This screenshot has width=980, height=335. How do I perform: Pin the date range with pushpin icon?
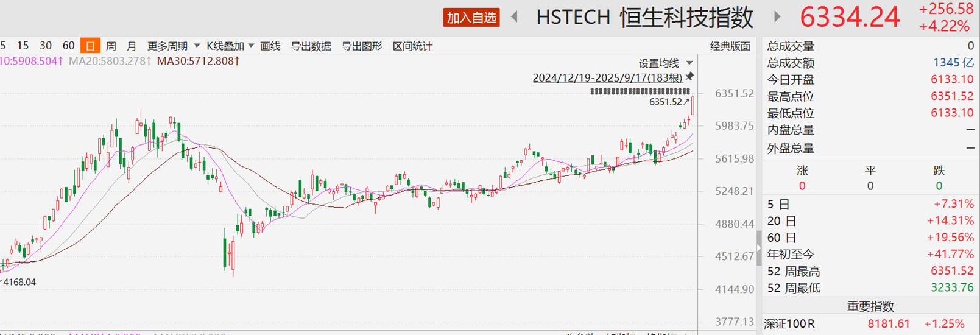coord(689,77)
